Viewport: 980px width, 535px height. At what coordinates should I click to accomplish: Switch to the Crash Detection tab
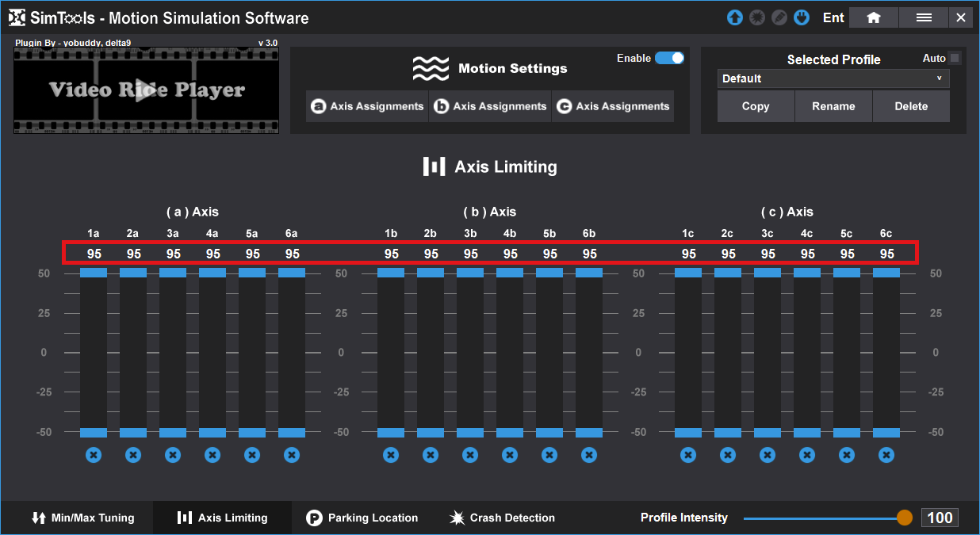click(x=503, y=518)
